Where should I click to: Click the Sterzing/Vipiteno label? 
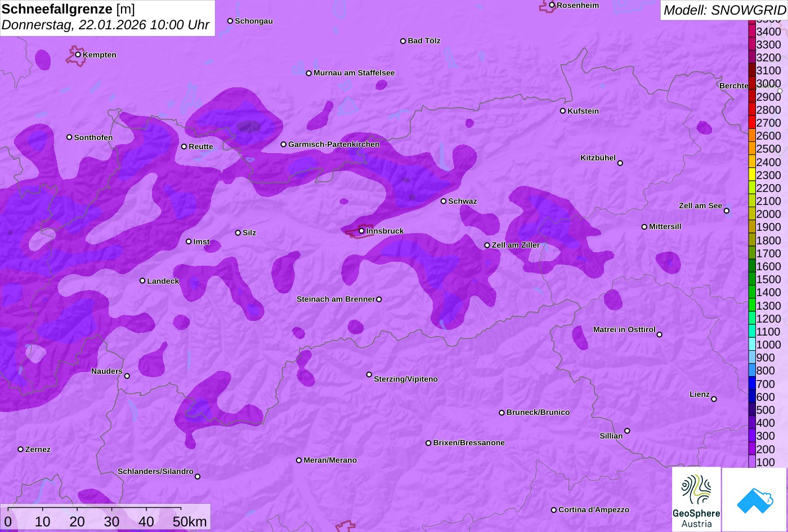[x=406, y=379]
